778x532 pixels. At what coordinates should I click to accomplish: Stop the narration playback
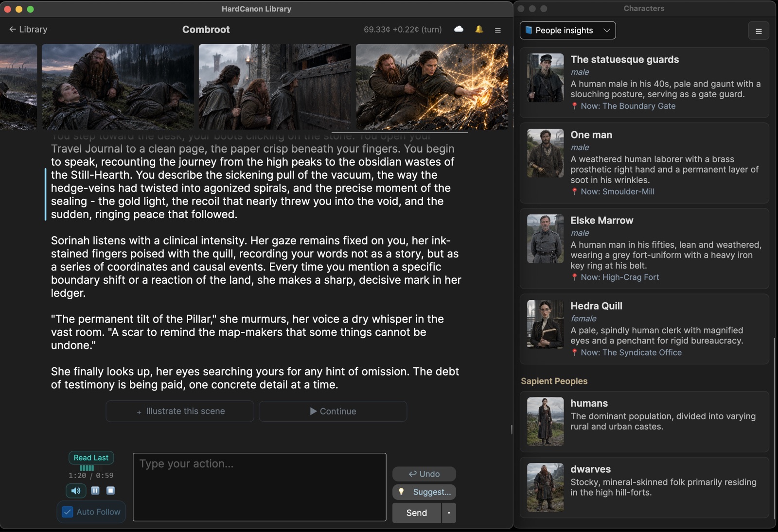pyautogui.click(x=111, y=491)
